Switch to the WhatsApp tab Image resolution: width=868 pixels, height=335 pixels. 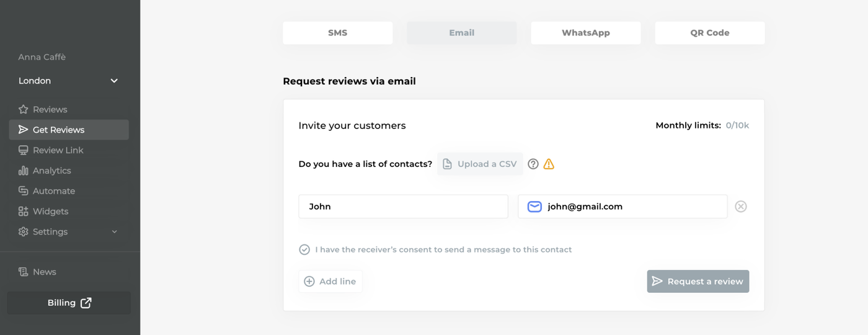(x=586, y=33)
